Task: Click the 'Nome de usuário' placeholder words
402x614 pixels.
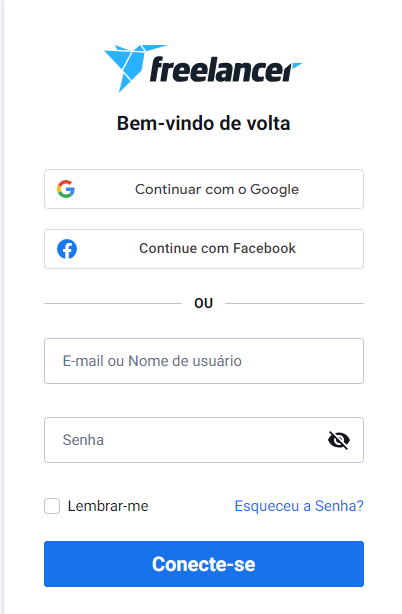Action: (x=185, y=361)
